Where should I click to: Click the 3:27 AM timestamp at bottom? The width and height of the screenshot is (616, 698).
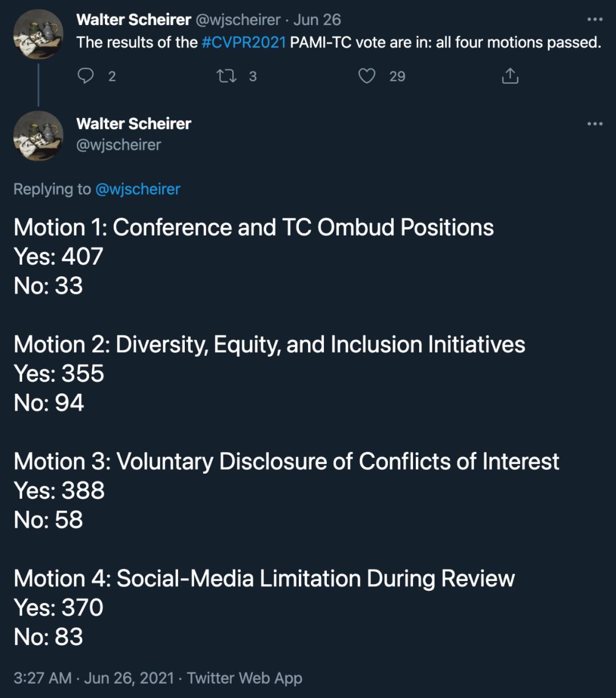(43, 678)
